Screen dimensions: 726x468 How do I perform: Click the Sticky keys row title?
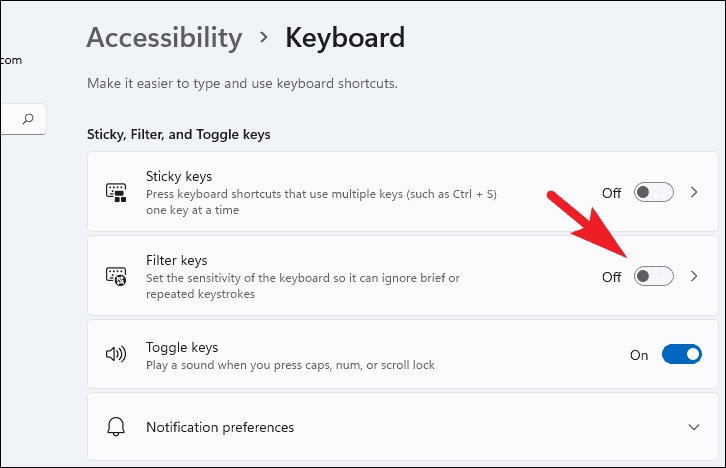(179, 176)
